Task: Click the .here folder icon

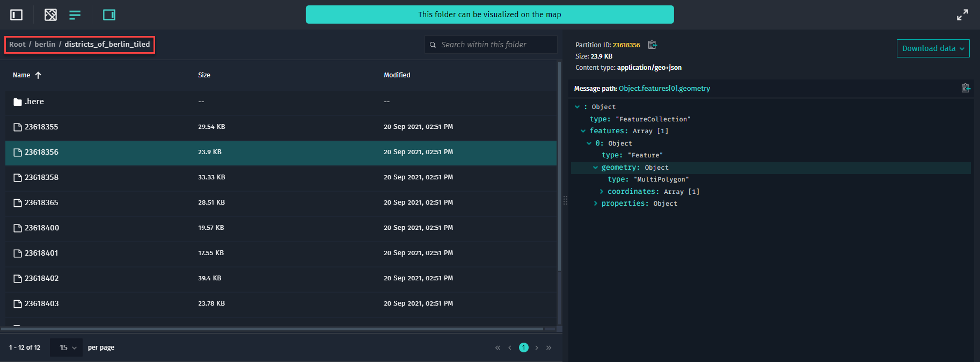Action: coord(18,102)
